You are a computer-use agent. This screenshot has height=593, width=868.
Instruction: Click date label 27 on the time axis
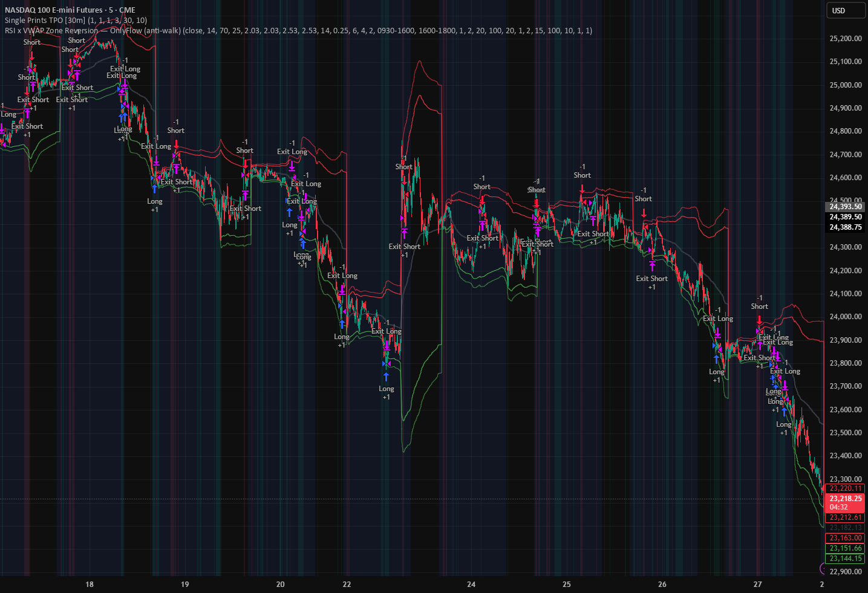pyautogui.click(x=758, y=585)
